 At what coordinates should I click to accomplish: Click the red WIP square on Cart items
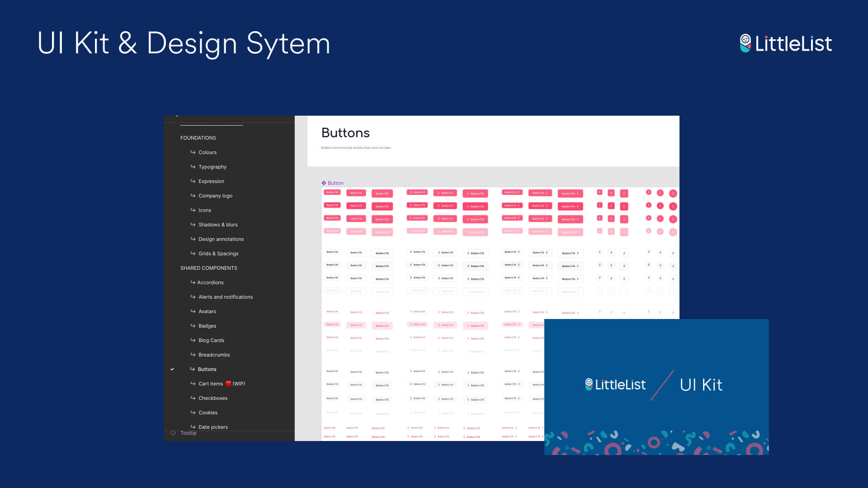[x=228, y=384]
